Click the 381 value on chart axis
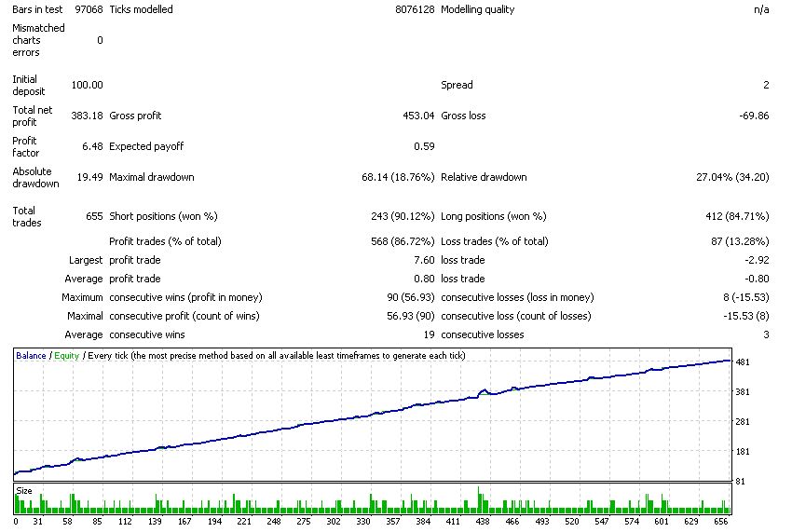This screenshot has height=532, width=792. [x=743, y=392]
